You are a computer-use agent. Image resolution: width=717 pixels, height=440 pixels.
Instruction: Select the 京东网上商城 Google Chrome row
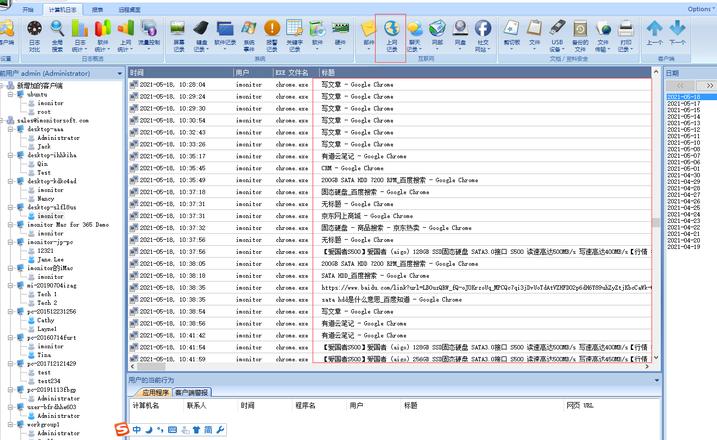pyautogui.click(x=390, y=215)
